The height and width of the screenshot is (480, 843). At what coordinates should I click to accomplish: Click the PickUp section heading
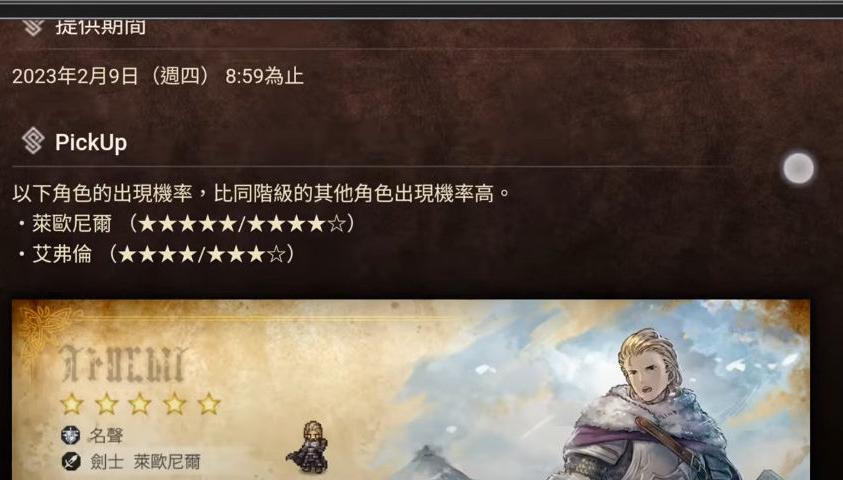91,142
